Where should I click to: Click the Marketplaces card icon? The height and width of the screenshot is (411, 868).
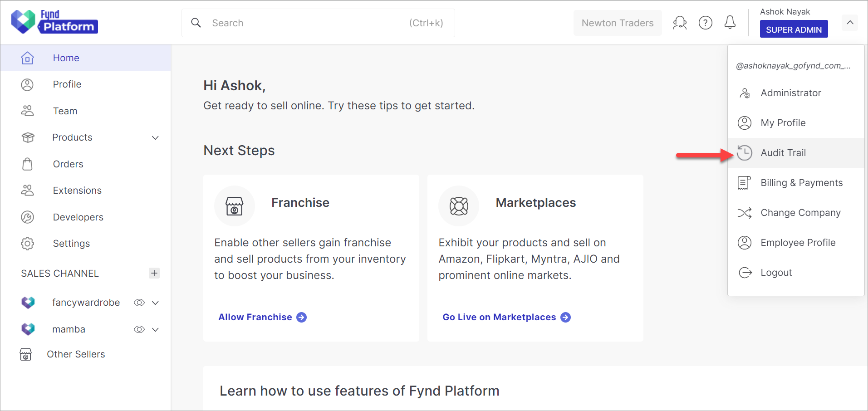click(459, 206)
